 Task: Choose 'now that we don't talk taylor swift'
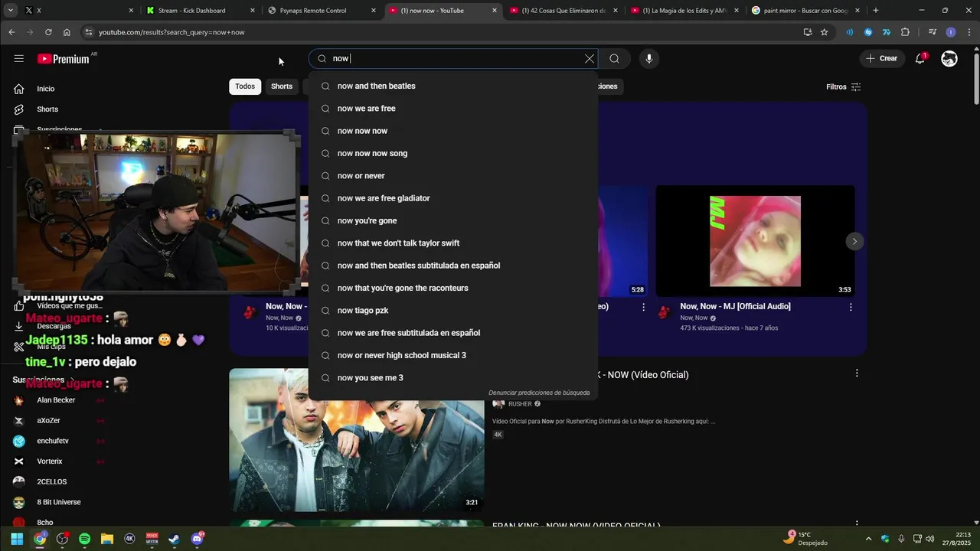coord(452,243)
